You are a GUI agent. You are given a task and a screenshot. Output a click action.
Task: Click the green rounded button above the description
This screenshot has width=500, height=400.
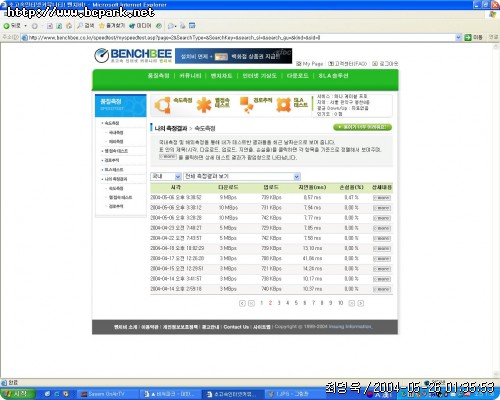tap(362, 127)
